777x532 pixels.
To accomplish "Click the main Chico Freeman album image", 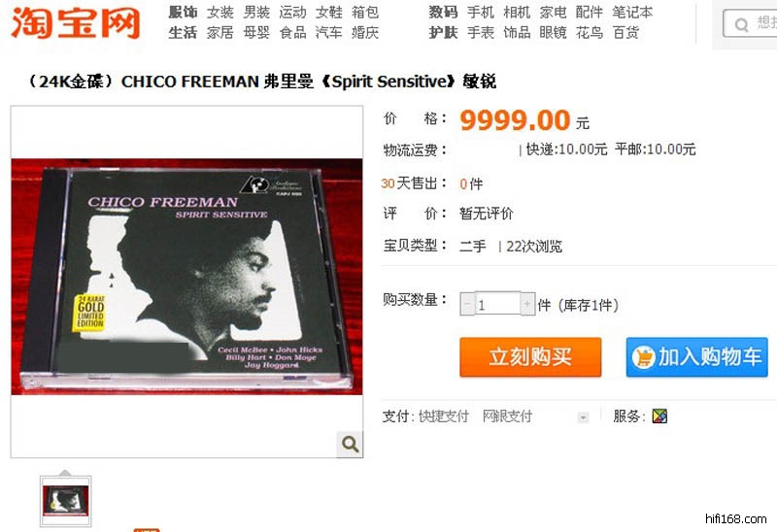I will click(186, 277).
